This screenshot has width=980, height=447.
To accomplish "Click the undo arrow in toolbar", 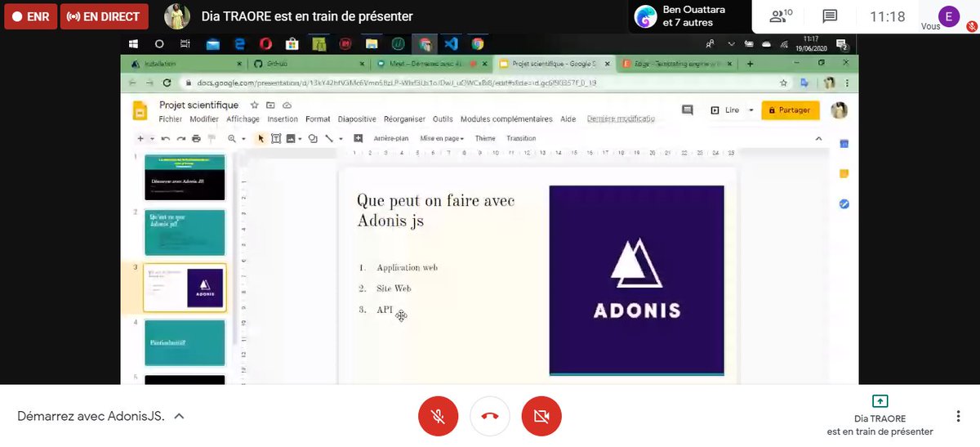I will [166, 139].
